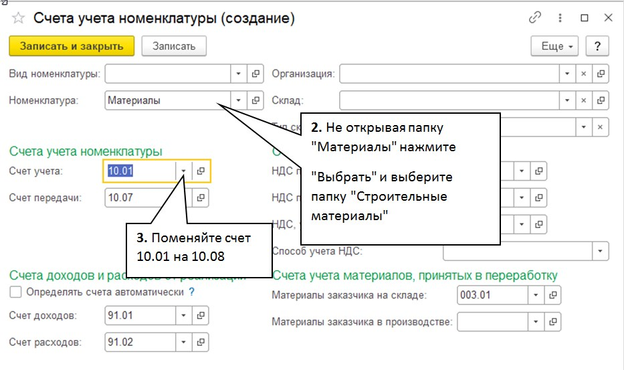Viewport: 624px width, 370px height.
Task: Click in Вид номенклатуры input field
Action: pyautogui.click(x=168, y=74)
